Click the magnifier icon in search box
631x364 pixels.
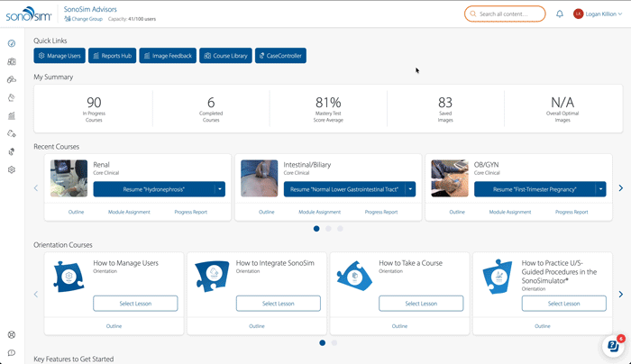pyautogui.click(x=473, y=14)
